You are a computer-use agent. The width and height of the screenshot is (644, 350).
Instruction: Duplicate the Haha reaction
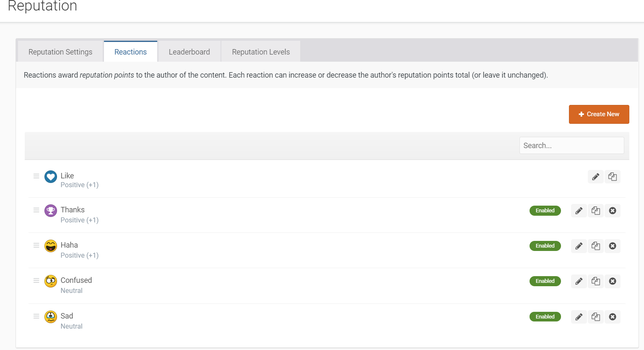tap(595, 246)
